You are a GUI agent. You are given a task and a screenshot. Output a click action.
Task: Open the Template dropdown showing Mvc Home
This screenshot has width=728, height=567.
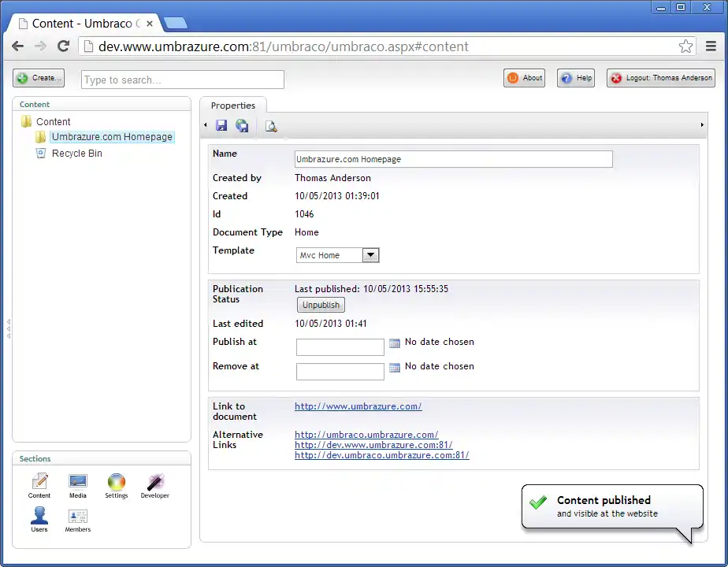(337, 255)
